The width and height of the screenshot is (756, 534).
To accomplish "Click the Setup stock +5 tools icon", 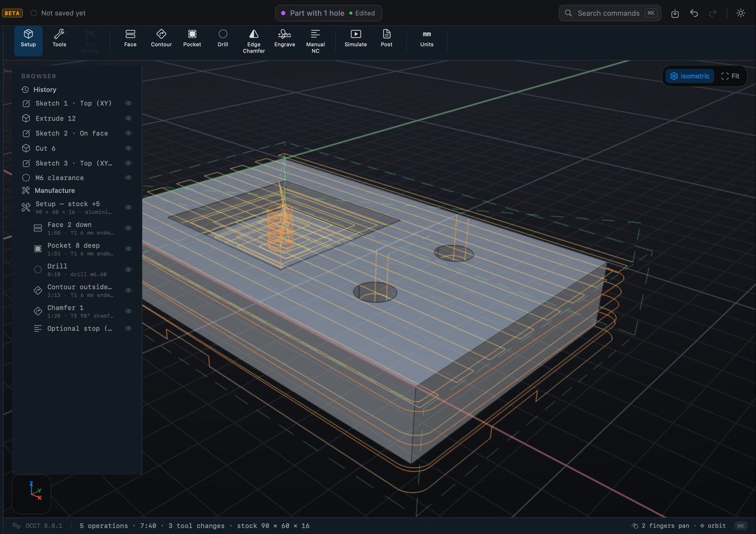I will tap(26, 207).
